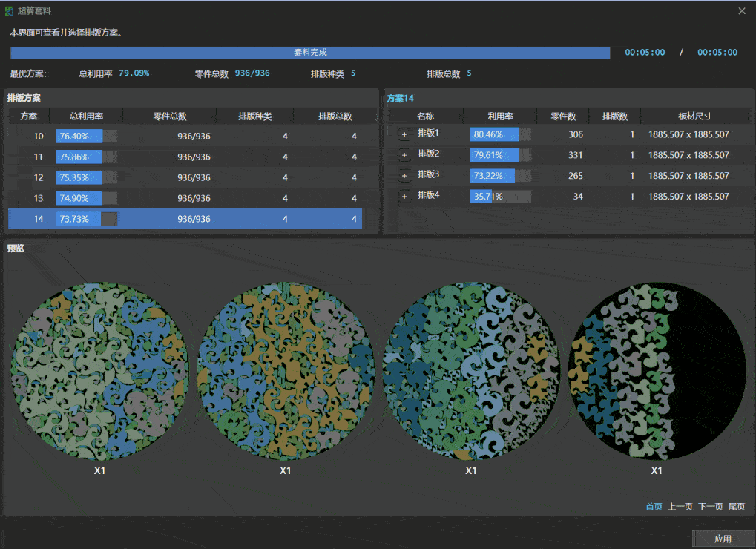Click the 936/936 best-scheme part total

point(252,73)
